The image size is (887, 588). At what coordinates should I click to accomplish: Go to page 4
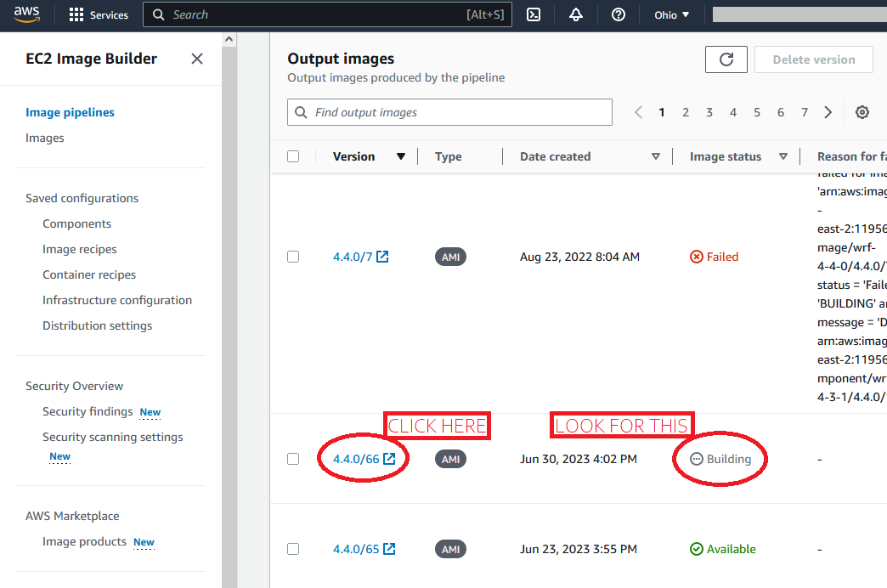point(733,112)
